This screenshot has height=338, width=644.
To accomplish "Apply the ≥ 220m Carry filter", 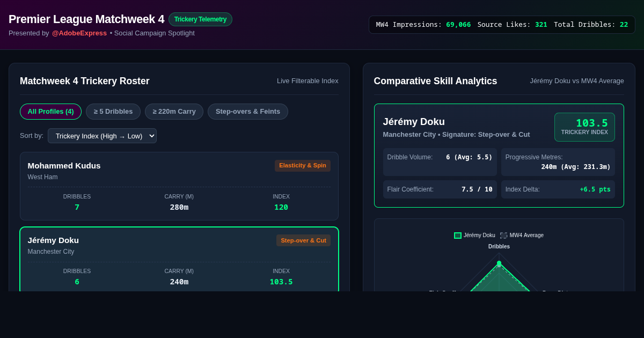I will click(174, 112).
